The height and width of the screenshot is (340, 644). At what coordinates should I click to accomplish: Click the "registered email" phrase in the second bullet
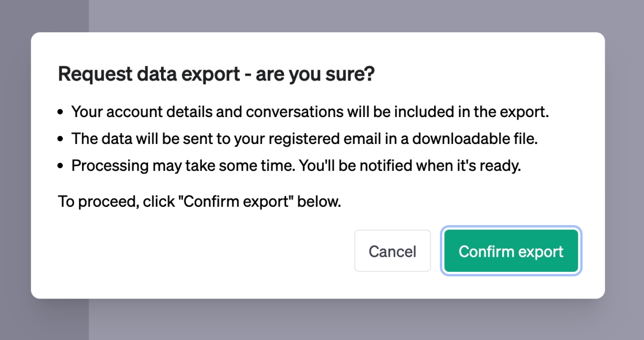pyautogui.click(x=318, y=139)
